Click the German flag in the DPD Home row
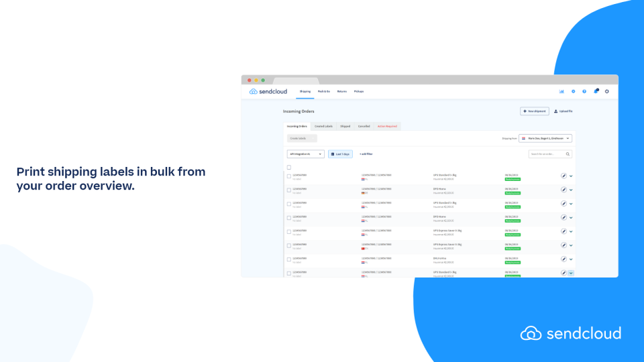Viewport: 644px width, 362px height. tap(363, 193)
